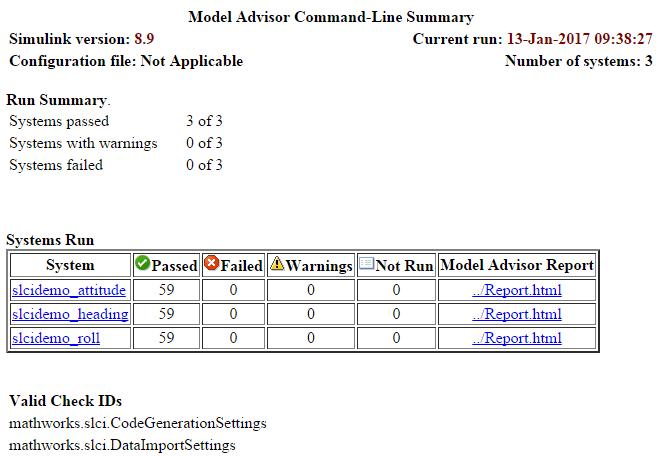Viewport: 659px width, 456px height.
Task: Open the slcidemo_attitude system link
Action: pyautogui.click(x=69, y=290)
